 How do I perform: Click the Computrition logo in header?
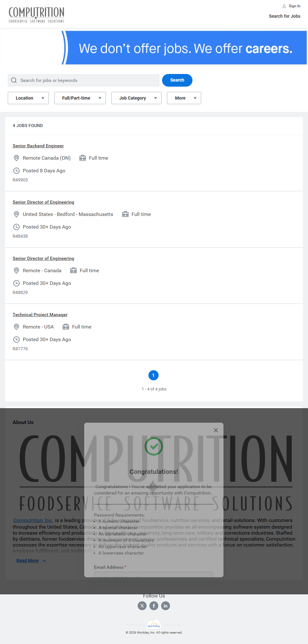click(x=36, y=15)
